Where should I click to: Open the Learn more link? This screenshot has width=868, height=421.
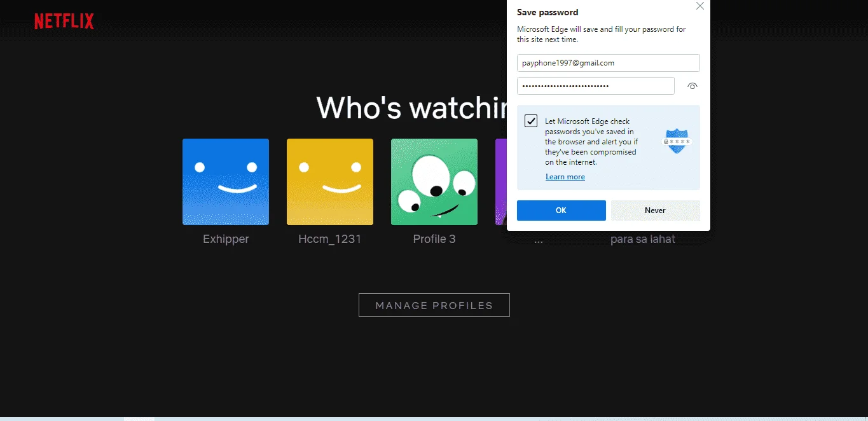[x=565, y=177]
